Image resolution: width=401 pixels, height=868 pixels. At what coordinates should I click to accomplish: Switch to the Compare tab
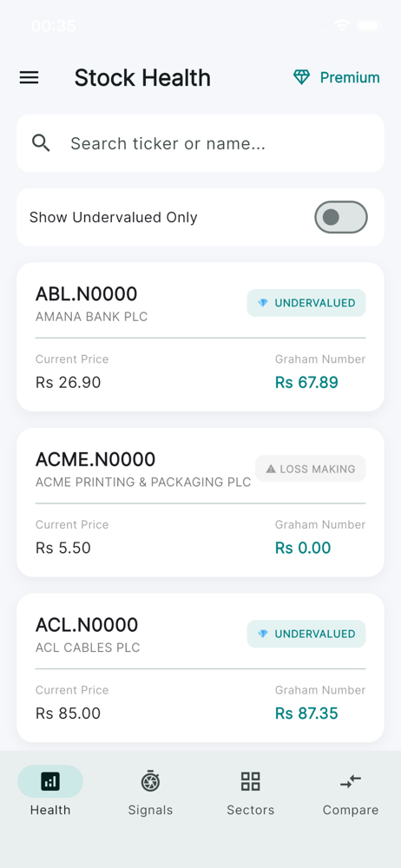click(351, 791)
